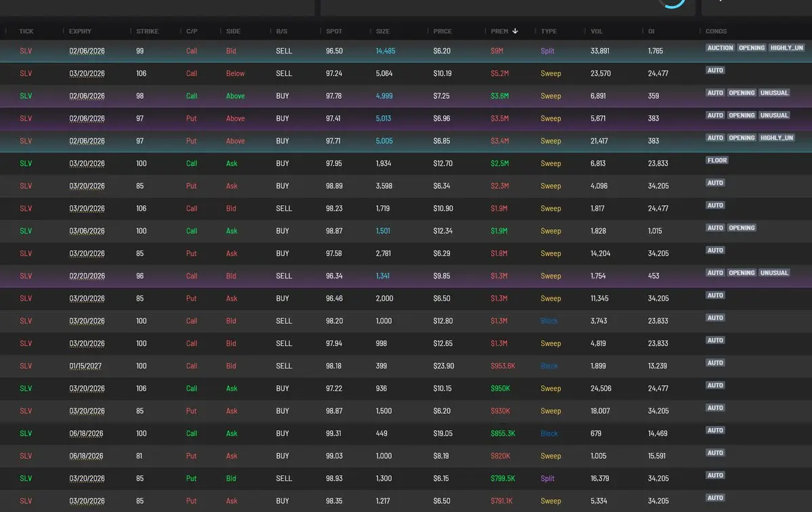The height and width of the screenshot is (512, 812).
Task: Click Split type in the $9M row
Action: pos(547,51)
